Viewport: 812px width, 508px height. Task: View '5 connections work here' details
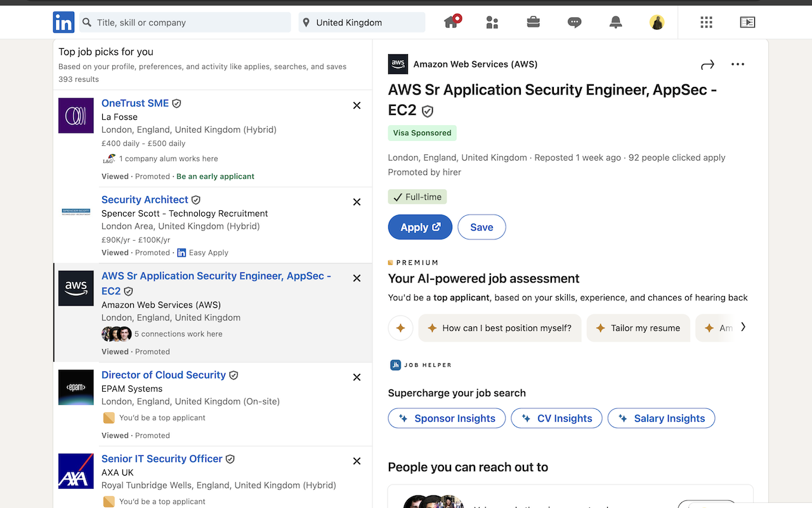(178, 334)
